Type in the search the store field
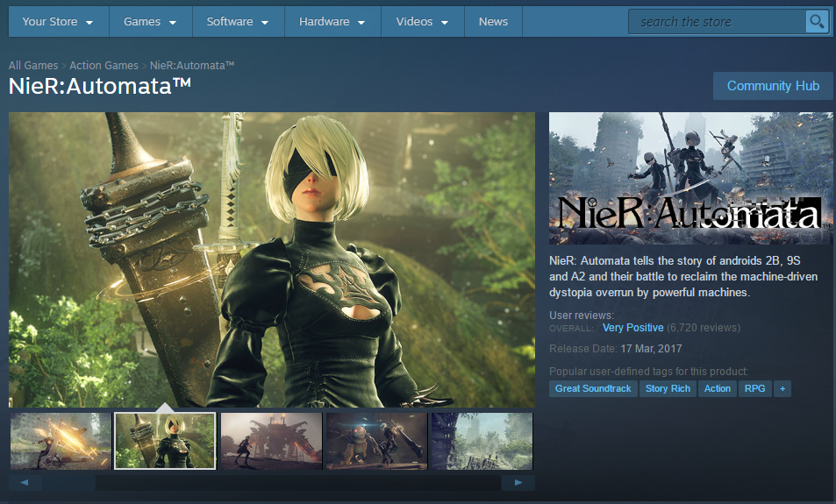836x504 pixels. pos(719,22)
